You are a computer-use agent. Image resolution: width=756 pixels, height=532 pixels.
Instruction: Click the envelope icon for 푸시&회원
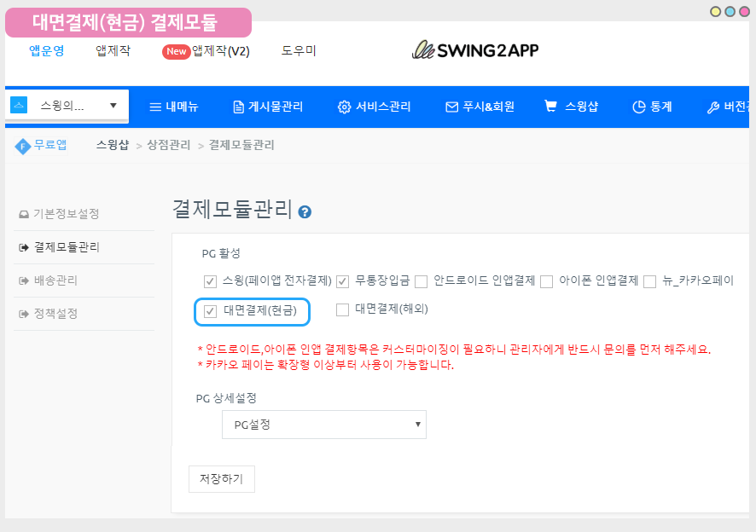tap(452, 107)
